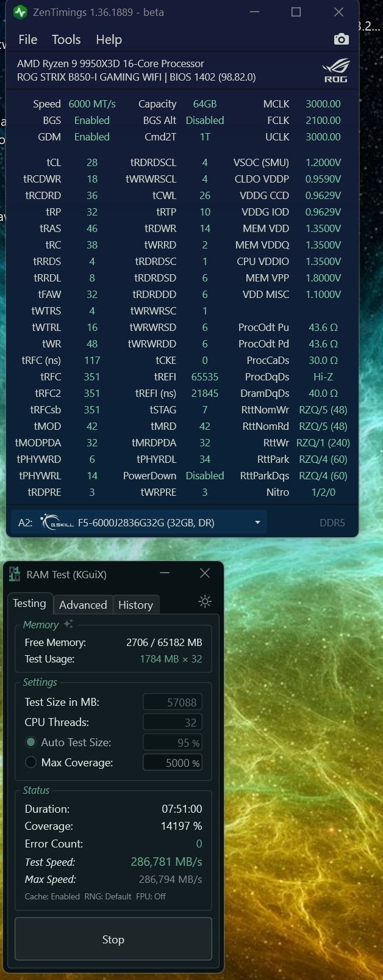Click the tPHYRDL value 34
383x980 pixels.
(x=205, y=459)
